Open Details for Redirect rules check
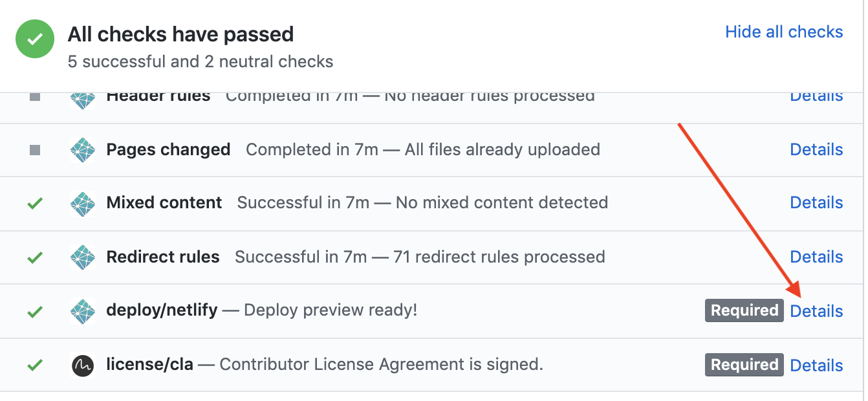The height and width of the screenshot is (401, 868). 816,257
